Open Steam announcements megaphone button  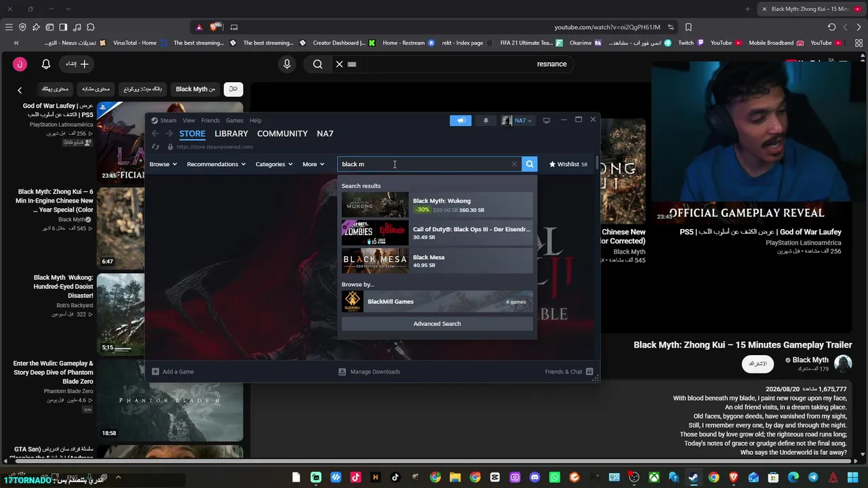click(460, 121)
